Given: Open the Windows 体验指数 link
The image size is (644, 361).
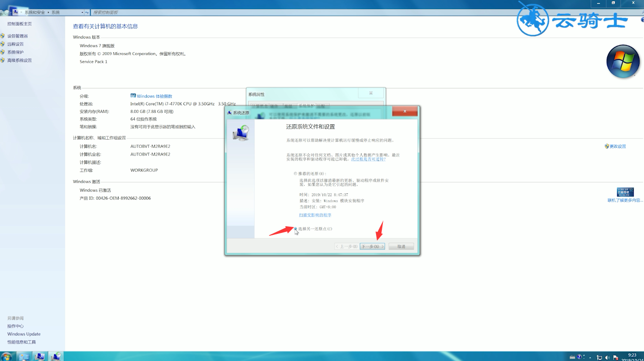Looking at the screenshot, I should pyautogui.click(x=154, y=96).
